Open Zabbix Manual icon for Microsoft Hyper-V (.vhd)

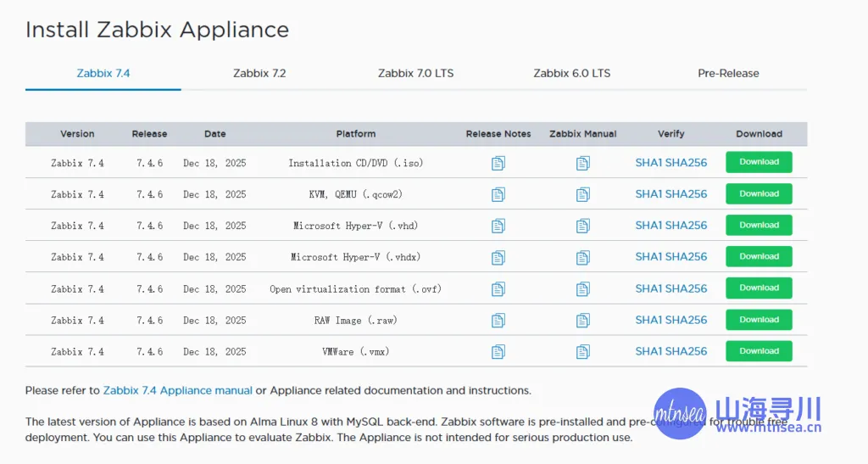click(x=583, y=226)
